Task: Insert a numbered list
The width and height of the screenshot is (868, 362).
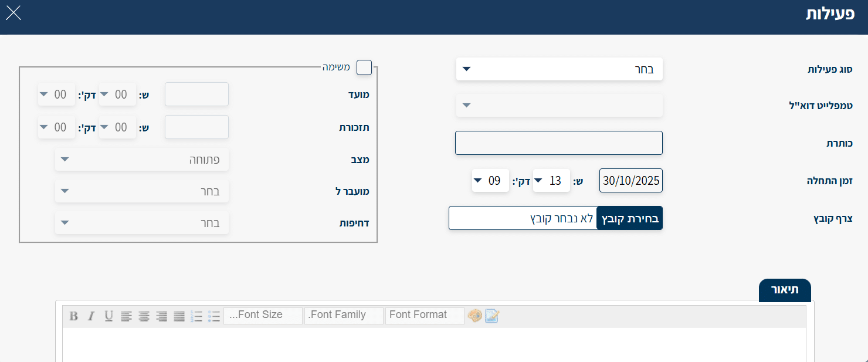Action: tap(197, 316)
